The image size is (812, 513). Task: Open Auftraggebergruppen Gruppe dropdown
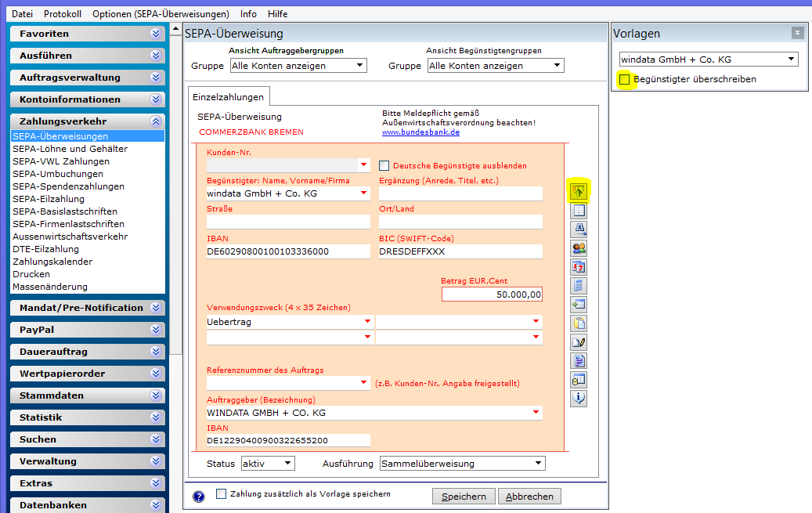click(298, 66)
